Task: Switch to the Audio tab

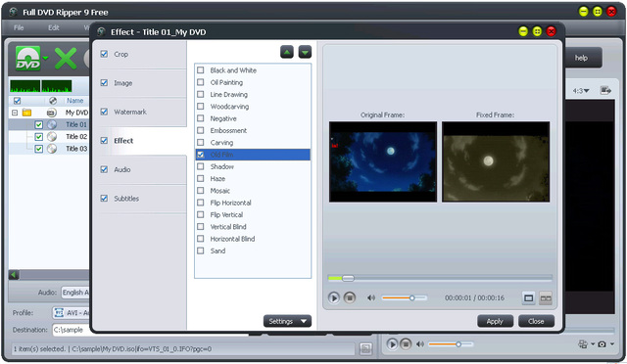Action: (140, 169)
